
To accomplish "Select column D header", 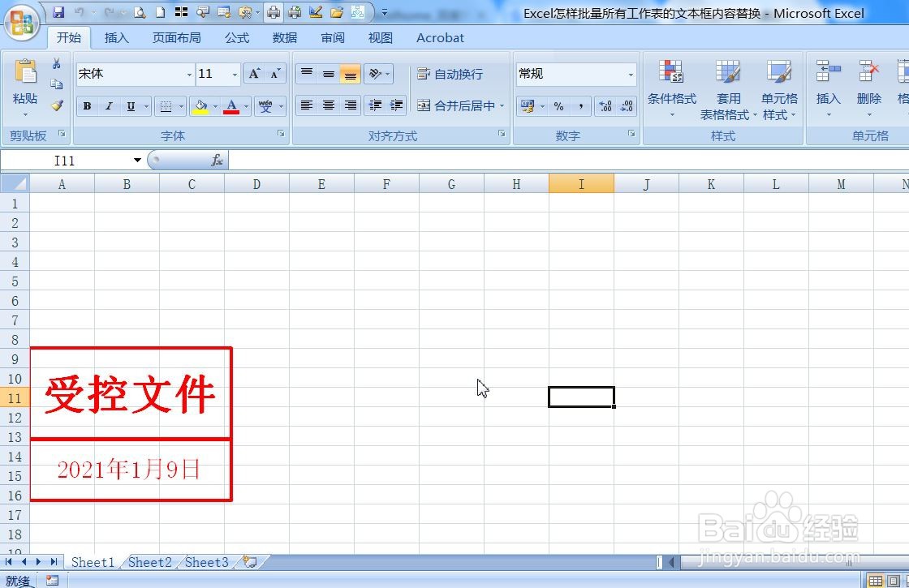I will tap(256, 184).
